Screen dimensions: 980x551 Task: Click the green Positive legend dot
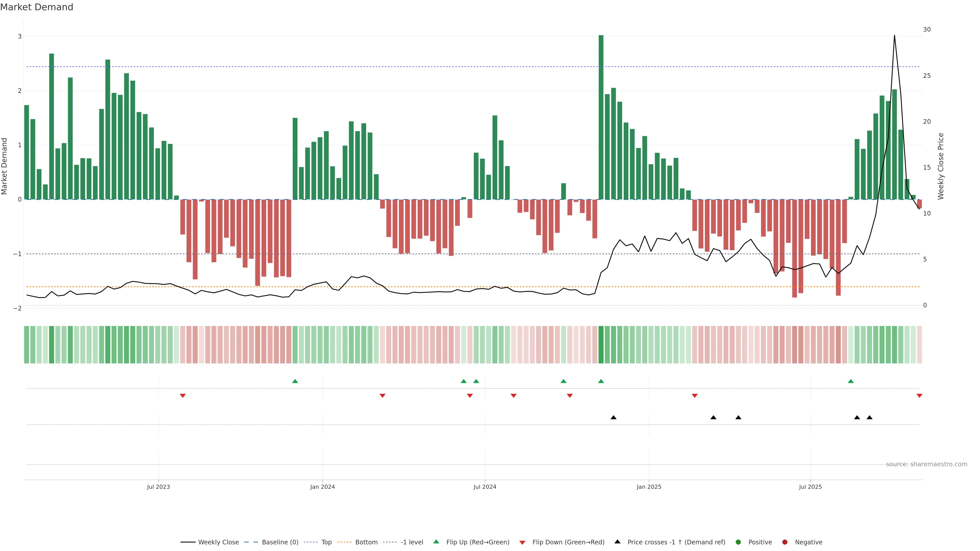tap(738, 542)
